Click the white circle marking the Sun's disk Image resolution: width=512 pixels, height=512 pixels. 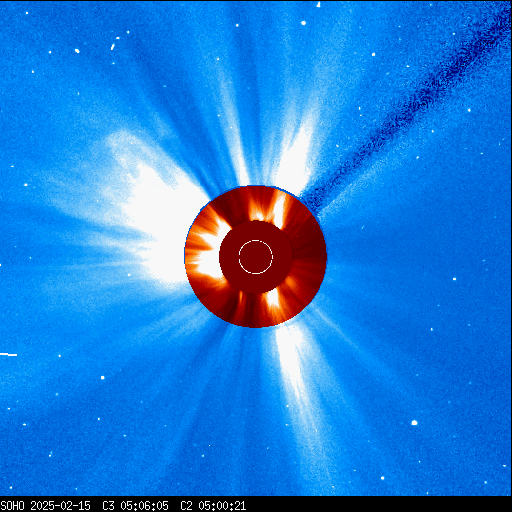[x=256, y=257]
